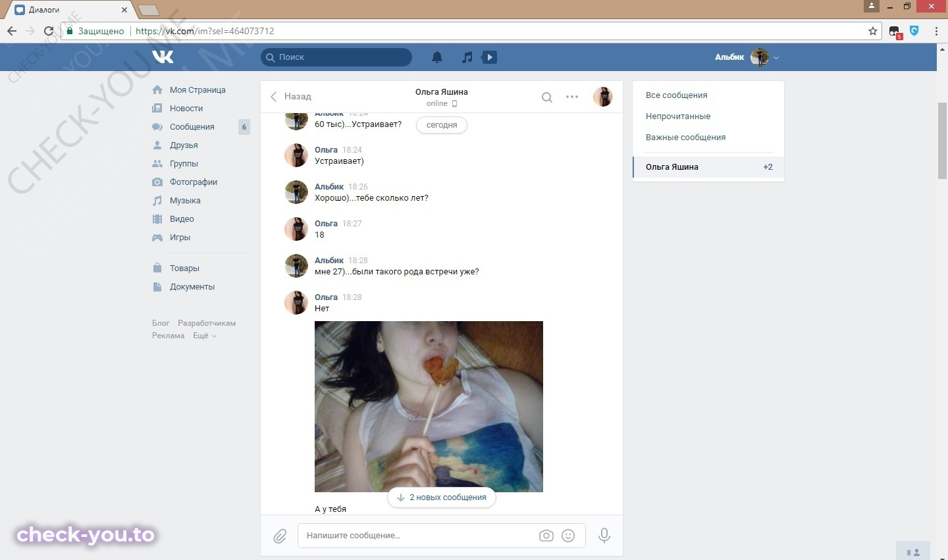This screenshot has width=948, height=560.
Task: Click sender name Альбик at 18:26
Action: click(329, 187)
